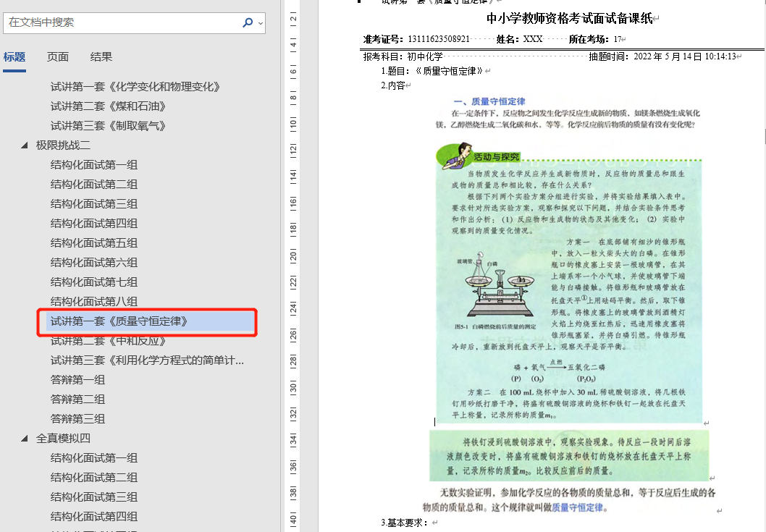Collapse the 全真模拟四 heading group
This screenshot has width=766, height=532.
click(25, 439)
